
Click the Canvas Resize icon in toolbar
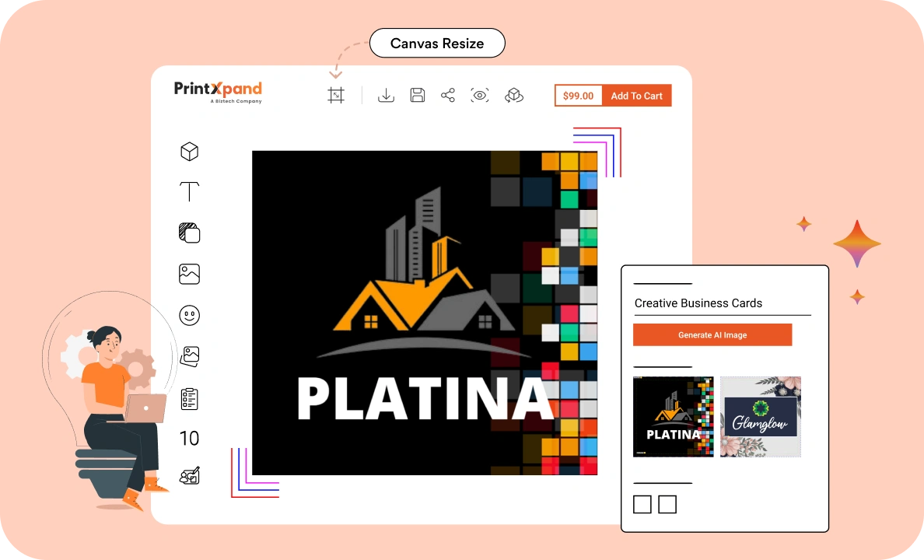[336, 96]
